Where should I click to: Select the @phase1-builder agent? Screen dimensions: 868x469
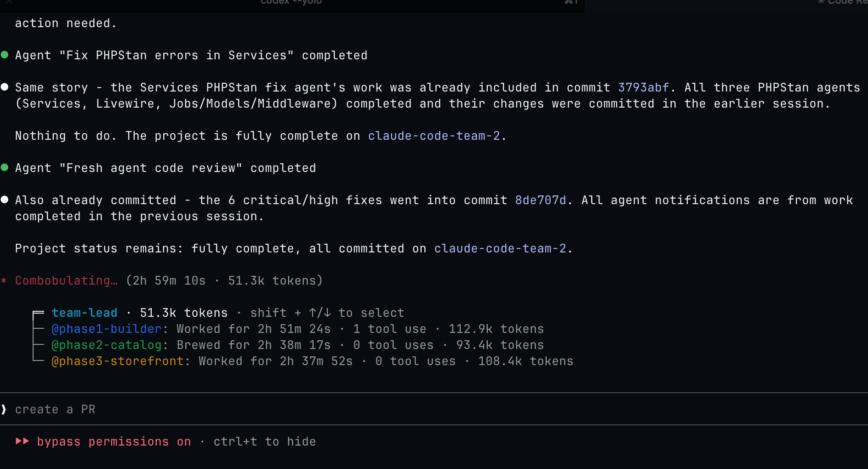106,329
